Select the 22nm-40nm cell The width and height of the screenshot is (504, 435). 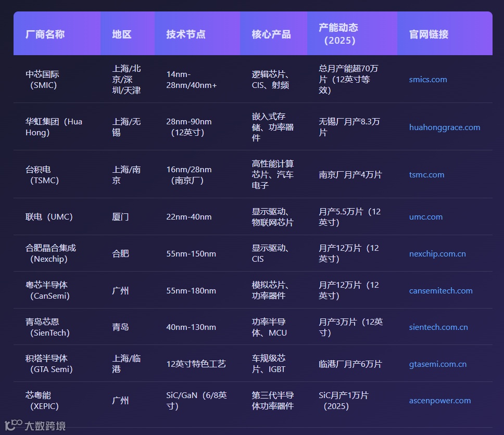[x=197, y=217]
